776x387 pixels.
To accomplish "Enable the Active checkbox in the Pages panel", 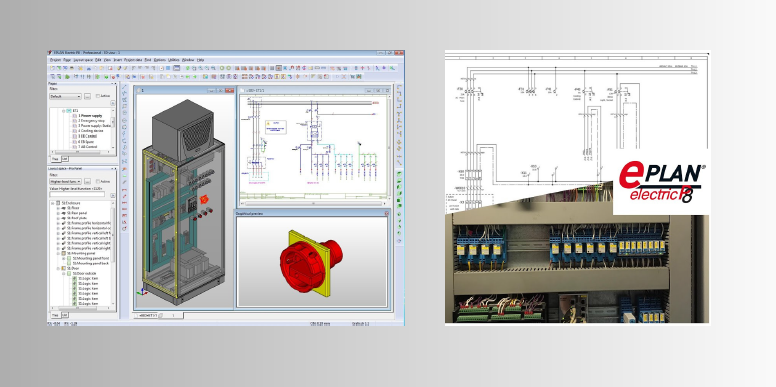I will (x=98, y=96).
